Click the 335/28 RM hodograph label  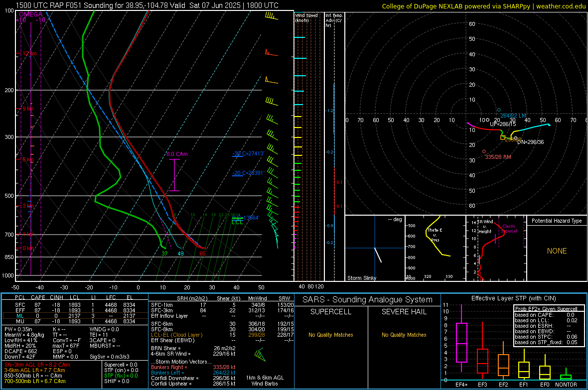tap(498, 157)
